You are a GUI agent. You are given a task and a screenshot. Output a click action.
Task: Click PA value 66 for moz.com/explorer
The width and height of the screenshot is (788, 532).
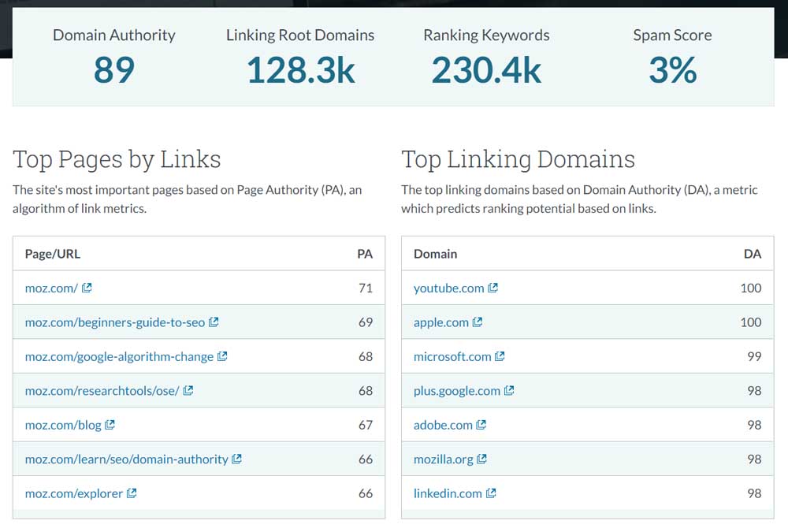click(x=366, y=493)
